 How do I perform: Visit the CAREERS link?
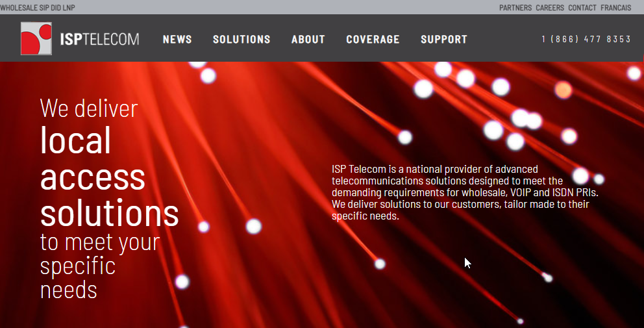pos(550,7)
